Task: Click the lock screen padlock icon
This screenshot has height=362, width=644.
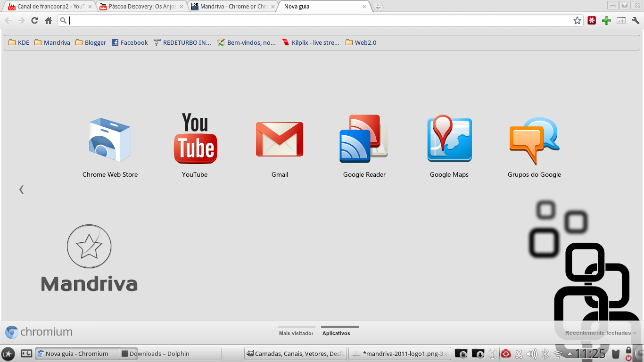Action: pyautogui.click(x=628, y=350)
